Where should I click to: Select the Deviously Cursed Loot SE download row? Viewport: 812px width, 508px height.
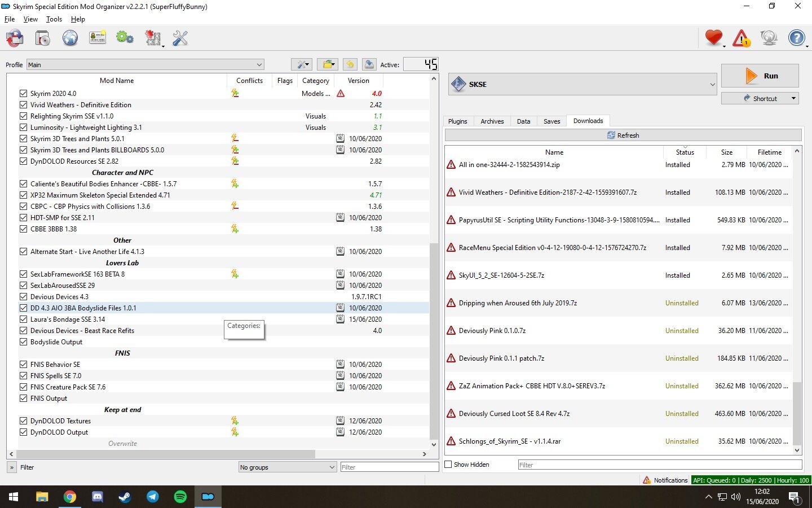619,414
